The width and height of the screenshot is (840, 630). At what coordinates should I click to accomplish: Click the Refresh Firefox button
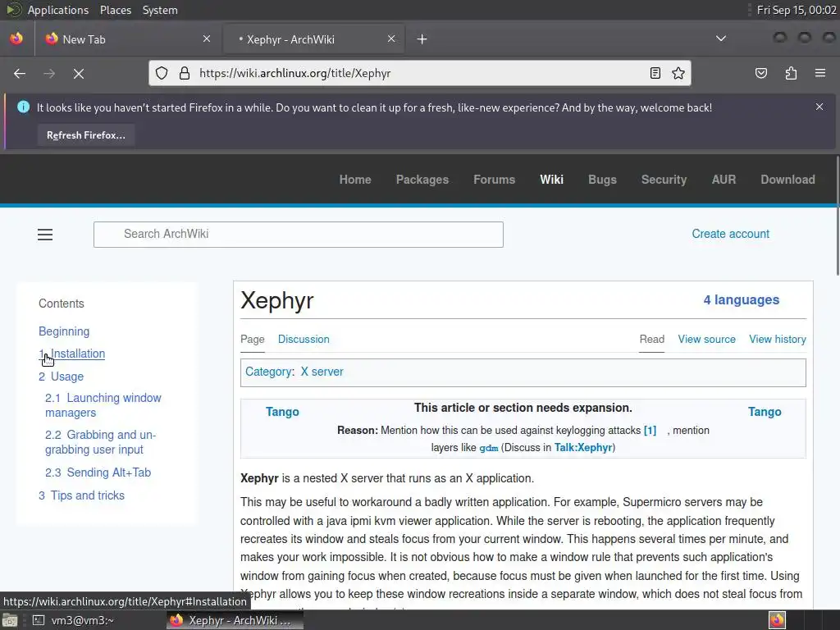pyautogui.click(x=85, y=135)
